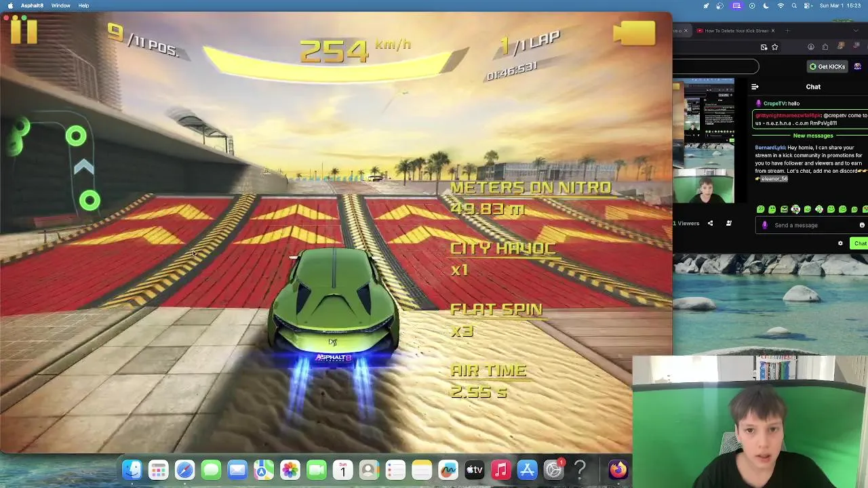Select the How To Delete Your Kick Stream tab
The image size is (868, 488).
click(736, 30)
